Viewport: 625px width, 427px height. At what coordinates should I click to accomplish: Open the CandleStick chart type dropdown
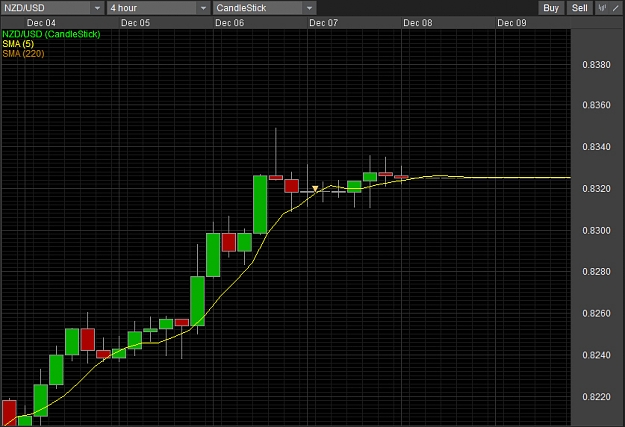point(265,8)
